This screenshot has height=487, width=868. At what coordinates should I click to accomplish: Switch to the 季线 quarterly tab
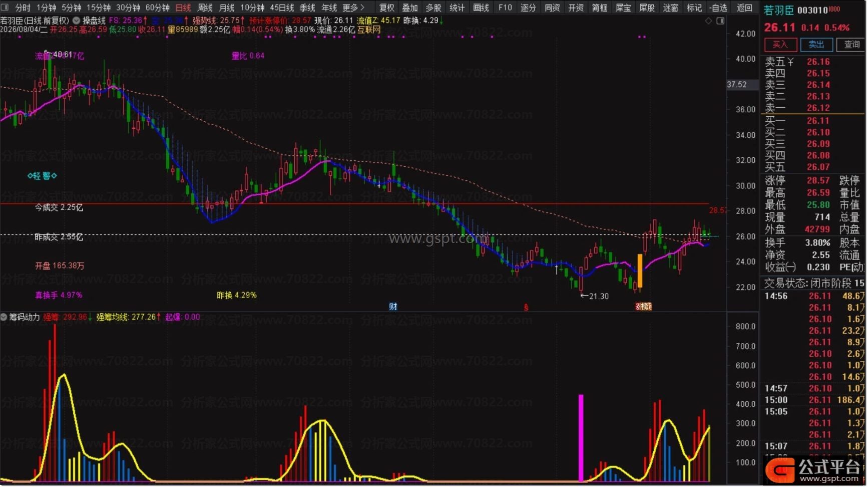[x=307, y=8]
